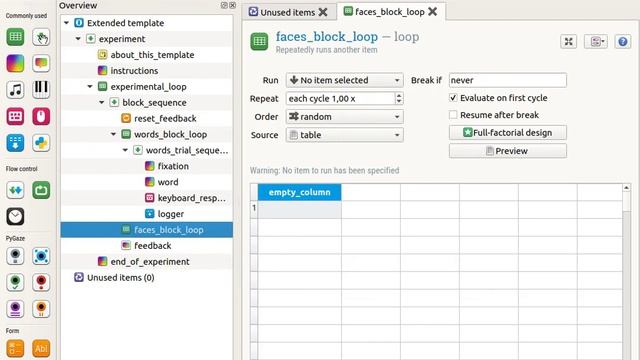Open the Source table dropdown
This screenshot has width=640, height=360.
pos(344,135)
